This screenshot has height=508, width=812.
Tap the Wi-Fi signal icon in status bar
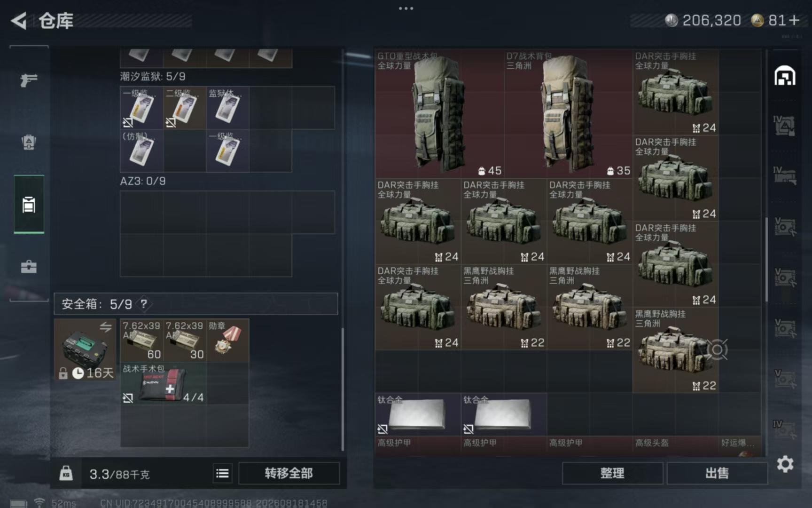point(39,503)
